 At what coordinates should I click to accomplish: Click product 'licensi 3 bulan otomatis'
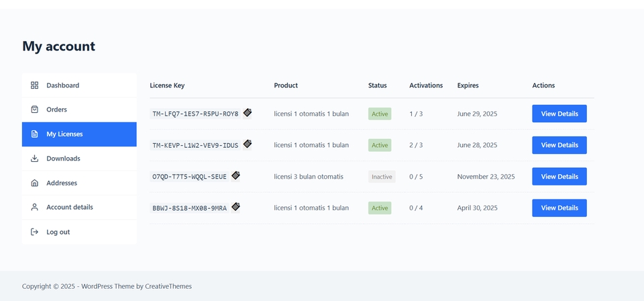[309, 177]
